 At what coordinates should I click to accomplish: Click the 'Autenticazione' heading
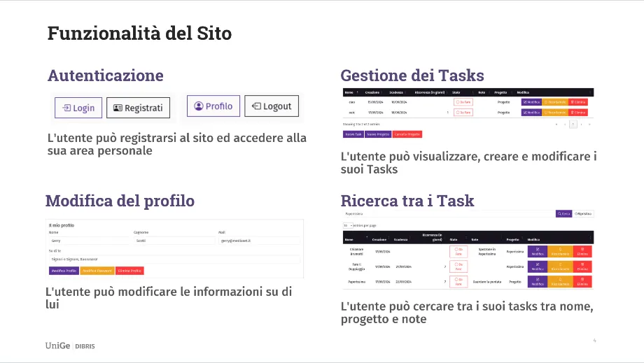click(x=106, y=76)
